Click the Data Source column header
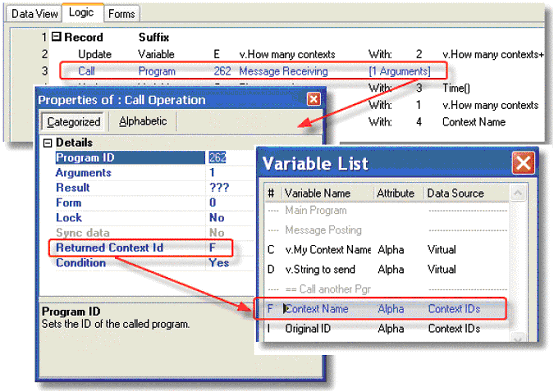 [466, 193]
